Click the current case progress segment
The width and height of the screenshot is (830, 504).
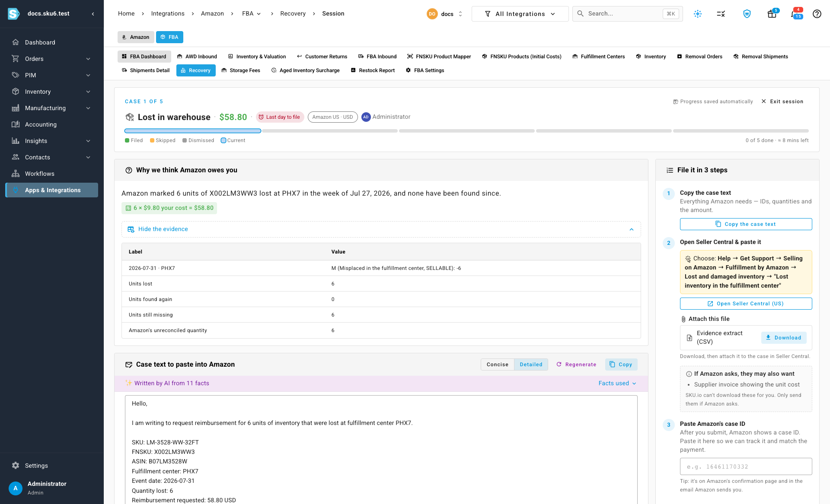[192, 131]
